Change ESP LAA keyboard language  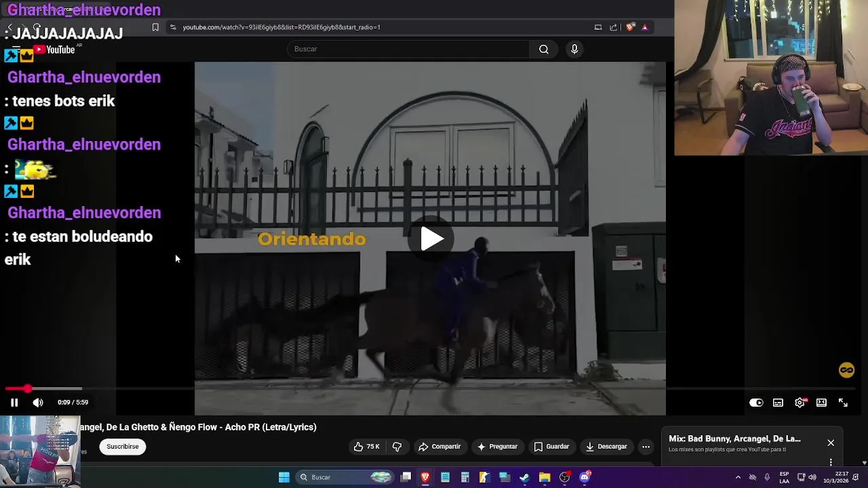784,477
